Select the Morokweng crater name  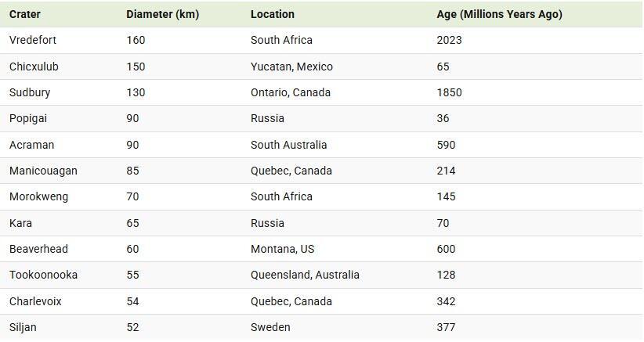click(38, 196)
